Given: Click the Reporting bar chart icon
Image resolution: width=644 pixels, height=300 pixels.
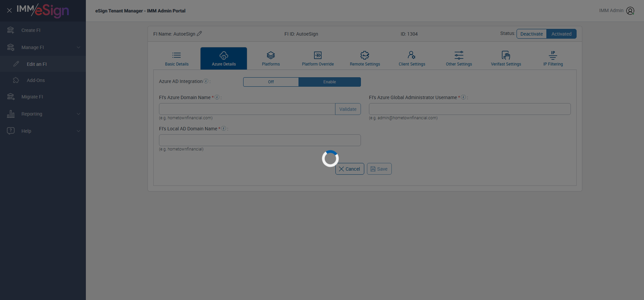Looking at the screenshot, I should pos(11,114).
